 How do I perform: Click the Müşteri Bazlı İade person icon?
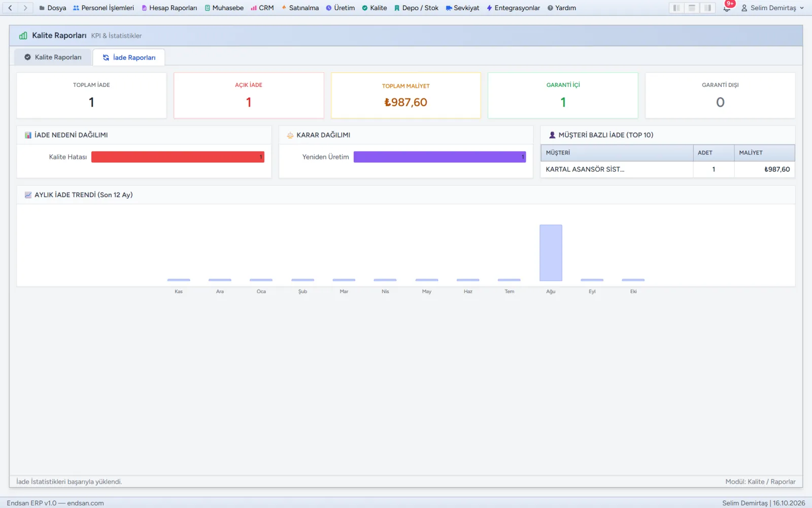552,135
